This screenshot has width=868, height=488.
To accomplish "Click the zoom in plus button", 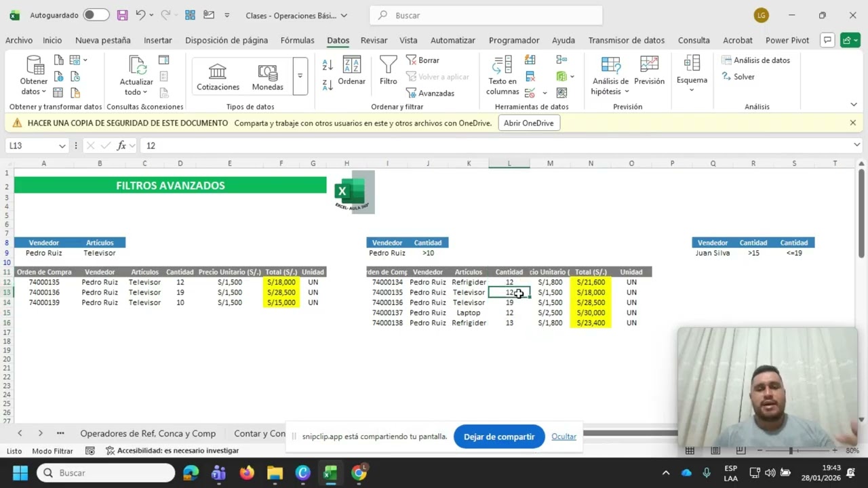I will (x=834, y=451).
